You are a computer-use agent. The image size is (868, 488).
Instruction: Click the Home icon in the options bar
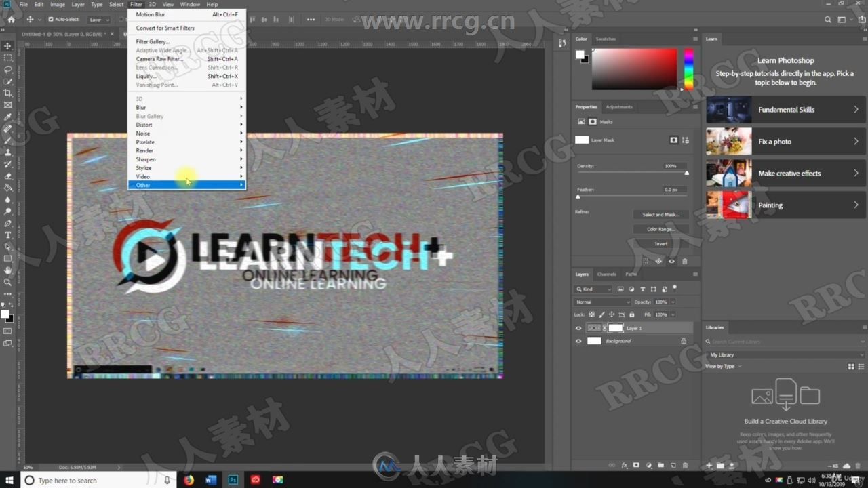click(x=11, y=20)
